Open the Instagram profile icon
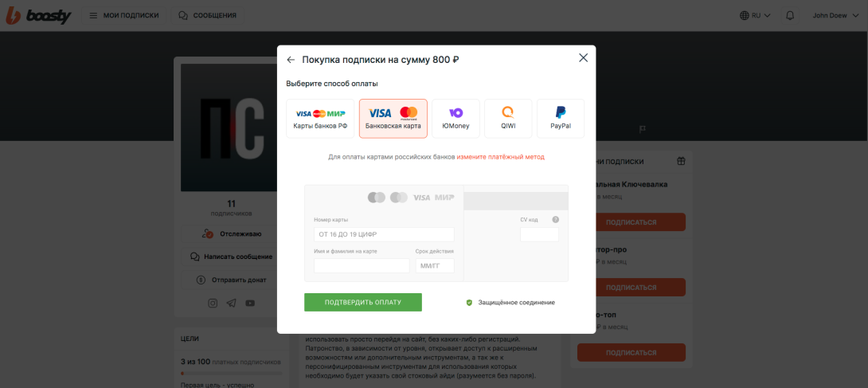The image size is (868, 388). click(x=213, y=303)
